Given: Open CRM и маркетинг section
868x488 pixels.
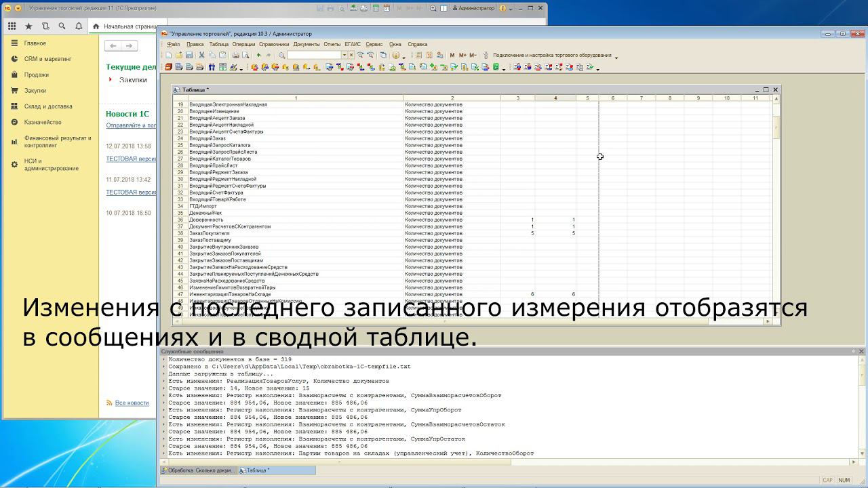Looking at the screenshot, I should pyautogui.click(x=47, y=59).
